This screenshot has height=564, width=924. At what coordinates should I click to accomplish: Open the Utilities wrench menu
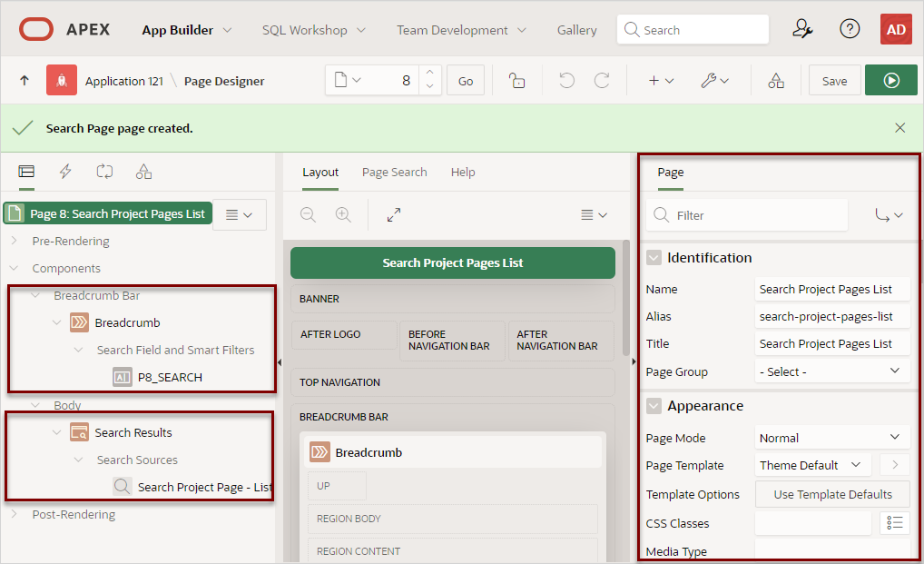point(715,81)
